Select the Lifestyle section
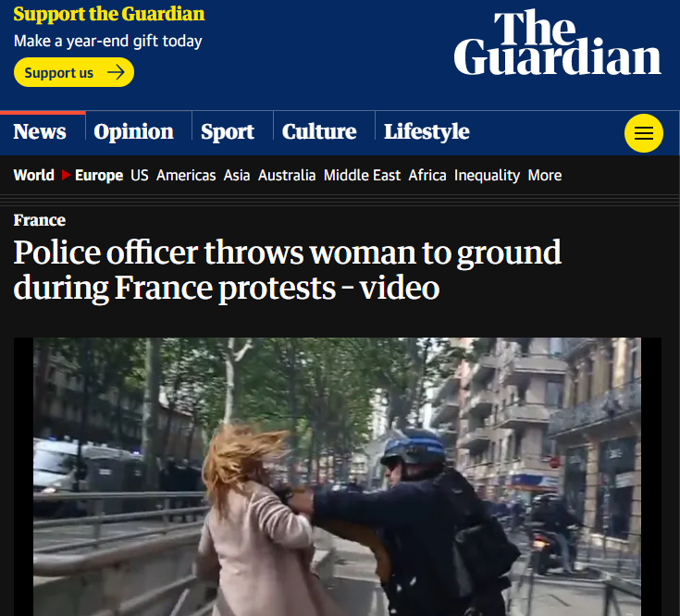Screen dimensions: 680x616 pos(427,131)
